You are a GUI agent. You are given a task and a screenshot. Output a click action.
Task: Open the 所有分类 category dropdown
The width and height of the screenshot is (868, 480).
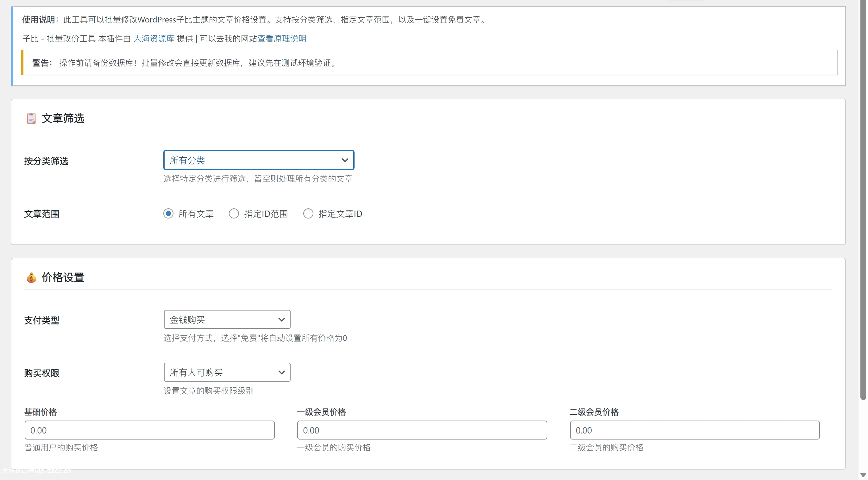(x=258, y=160)
